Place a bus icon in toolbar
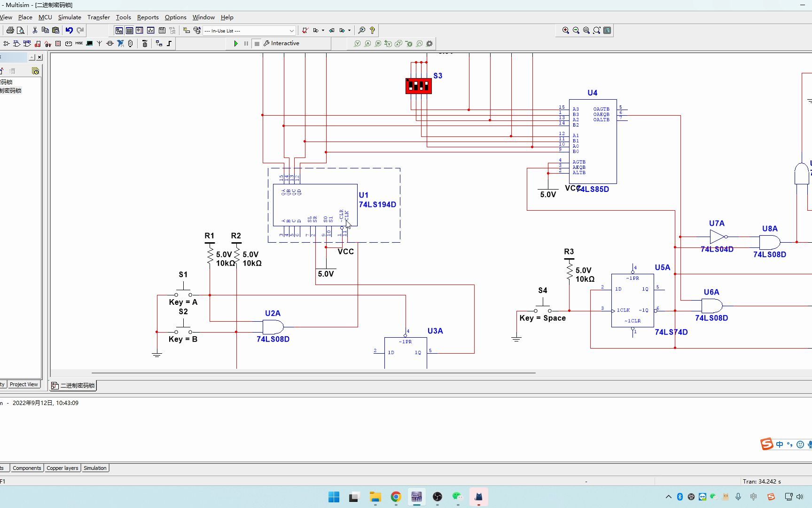 (169, 43)
